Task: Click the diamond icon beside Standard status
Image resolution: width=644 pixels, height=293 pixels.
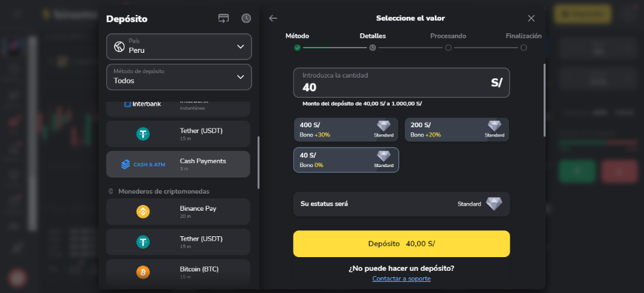Action: [494, 204]
